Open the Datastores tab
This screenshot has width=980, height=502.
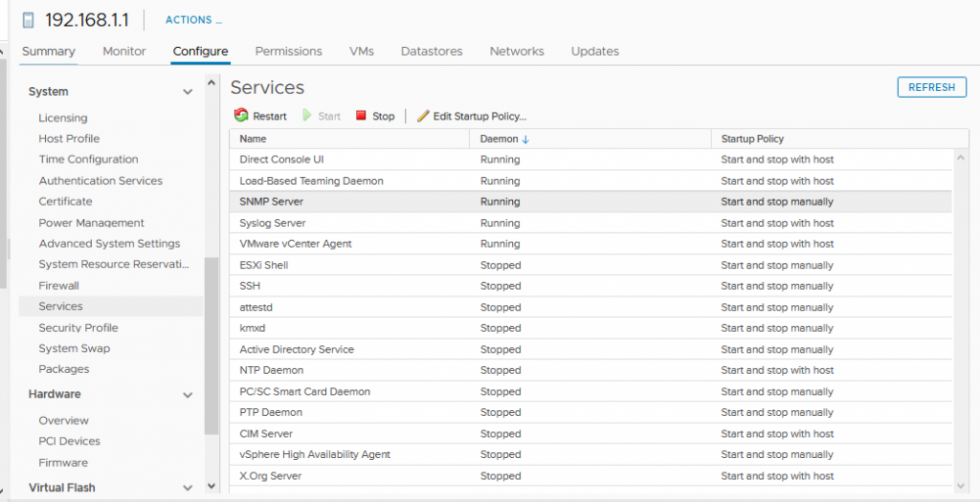(x=432, y=52)
